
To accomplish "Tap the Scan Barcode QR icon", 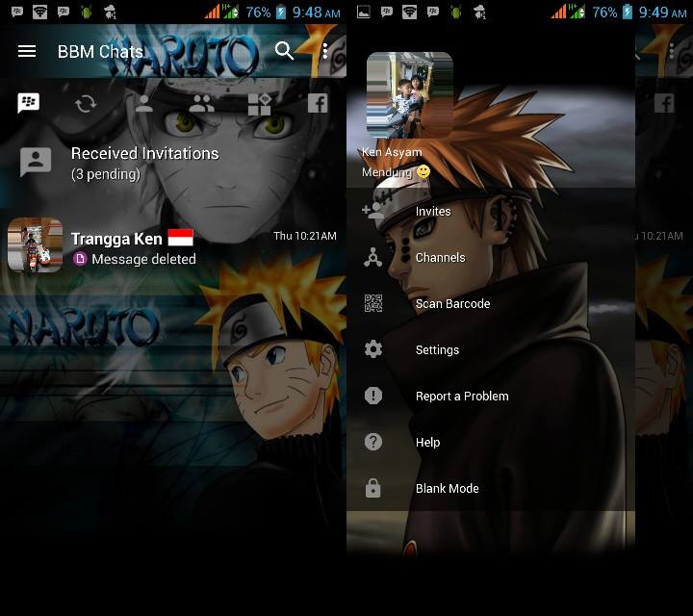I will tap(373, 303).
